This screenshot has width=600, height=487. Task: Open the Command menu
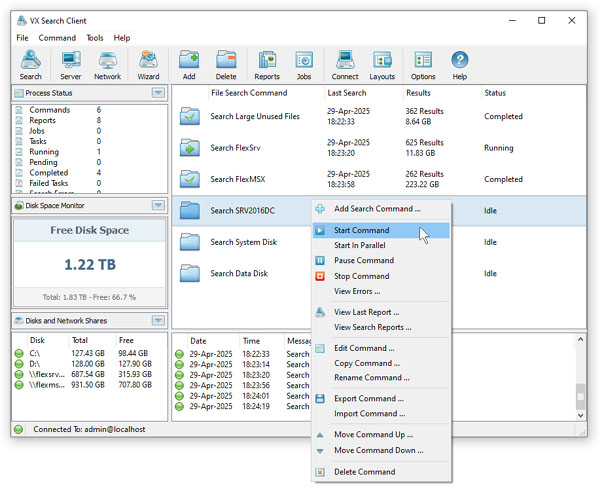(57, 38)
